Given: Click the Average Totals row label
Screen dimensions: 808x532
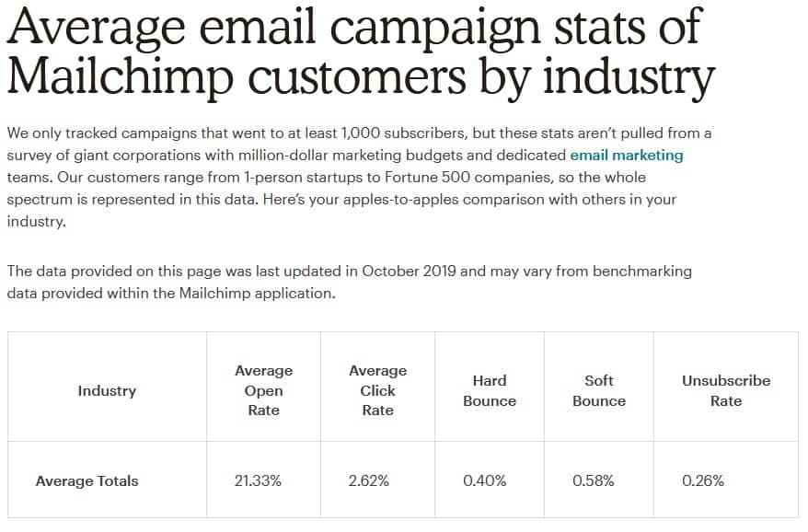Looking at the screenshot, I should (87, 480).
